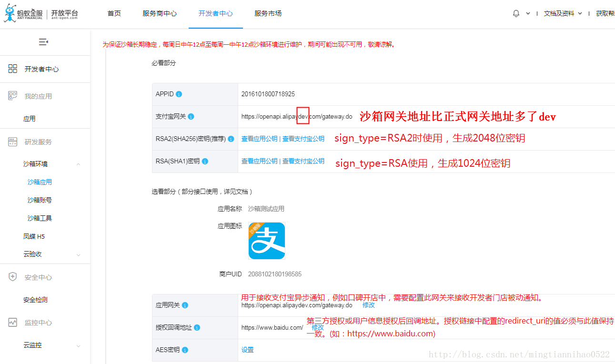The height and width of the screenshot is (364, 615).
Task: Click info icon next to 支付宝网关
Action: 191,117
